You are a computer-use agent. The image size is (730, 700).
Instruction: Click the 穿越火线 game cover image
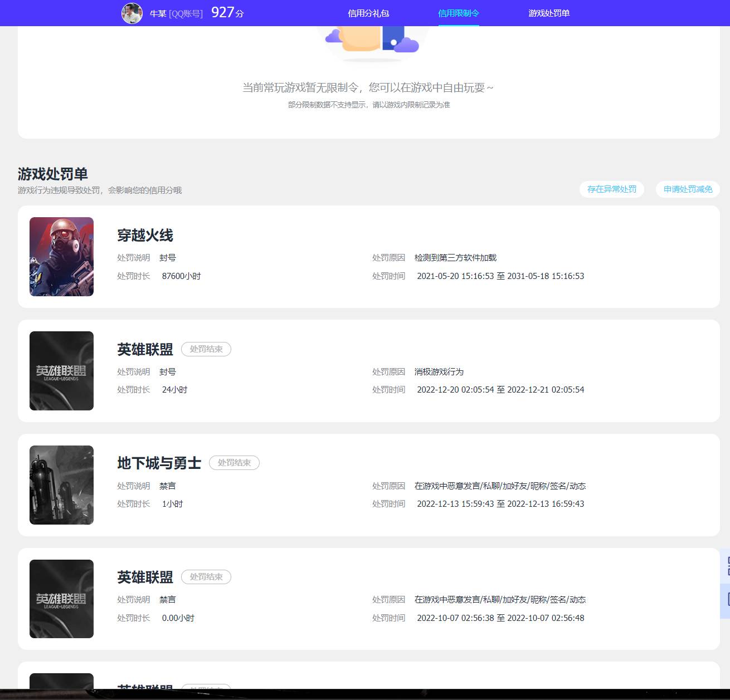[x=61, y=257]
